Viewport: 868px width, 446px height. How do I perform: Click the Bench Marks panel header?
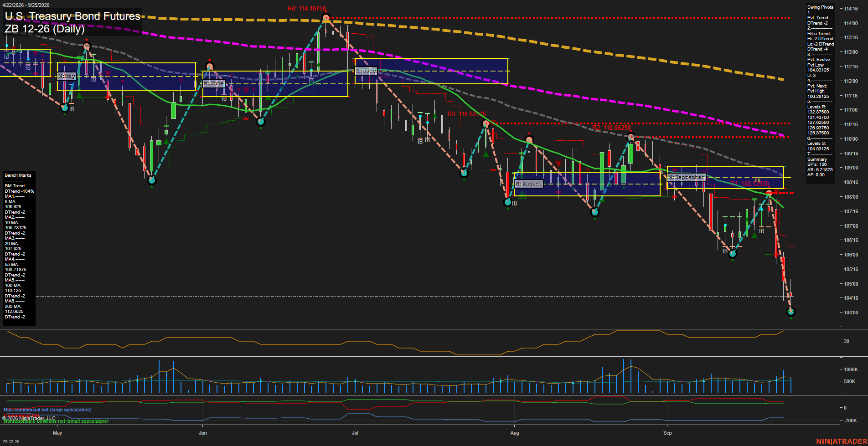tap(18, 175)
